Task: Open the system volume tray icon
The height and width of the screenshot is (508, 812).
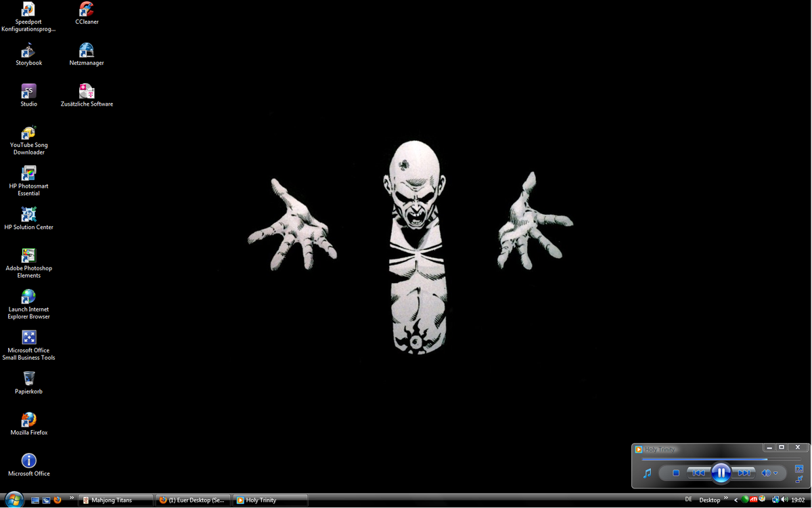Action: click(x=785, y=500)
